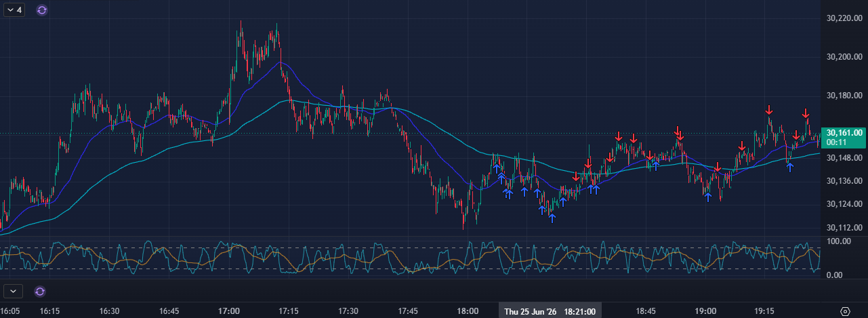Click the 30,112.00 price axis label

coord(844,227)
